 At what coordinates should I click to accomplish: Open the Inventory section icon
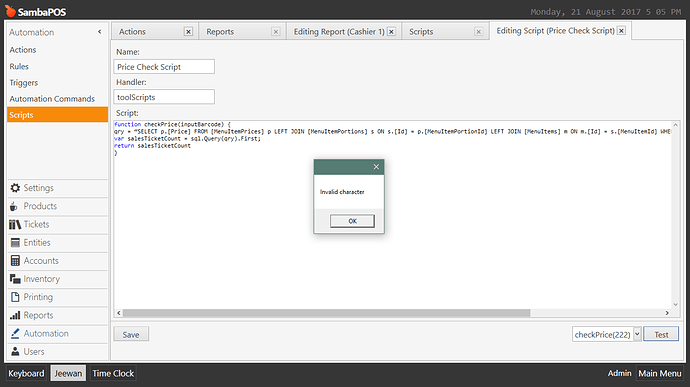click(x=15, y=279)
